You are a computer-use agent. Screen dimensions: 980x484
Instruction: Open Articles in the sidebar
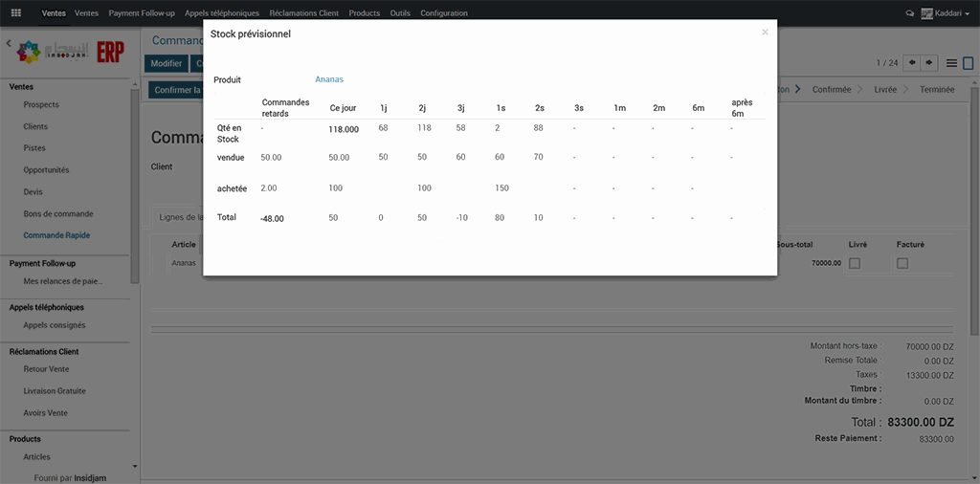[37, 456]
